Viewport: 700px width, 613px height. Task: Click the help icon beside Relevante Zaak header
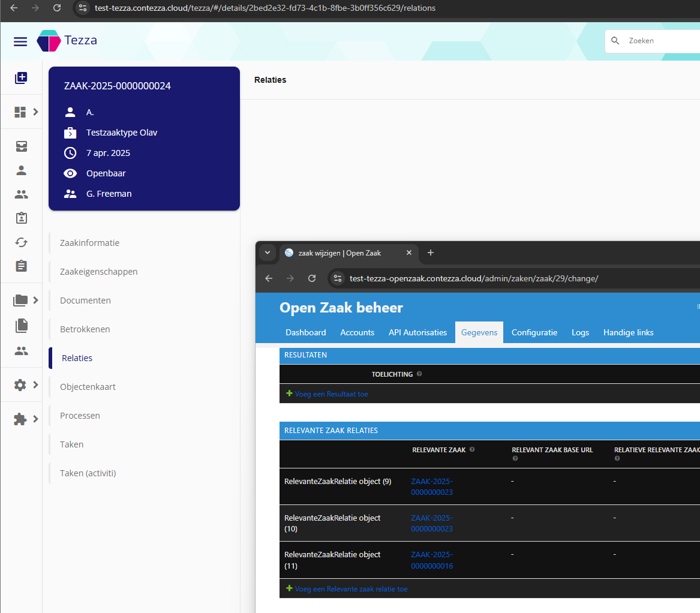coord(472,450)
